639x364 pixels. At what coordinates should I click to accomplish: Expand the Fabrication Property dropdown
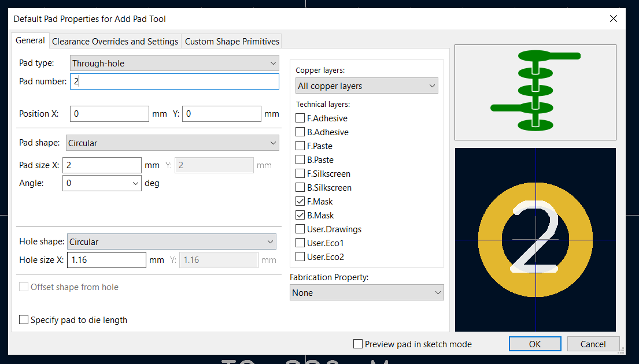367,293
